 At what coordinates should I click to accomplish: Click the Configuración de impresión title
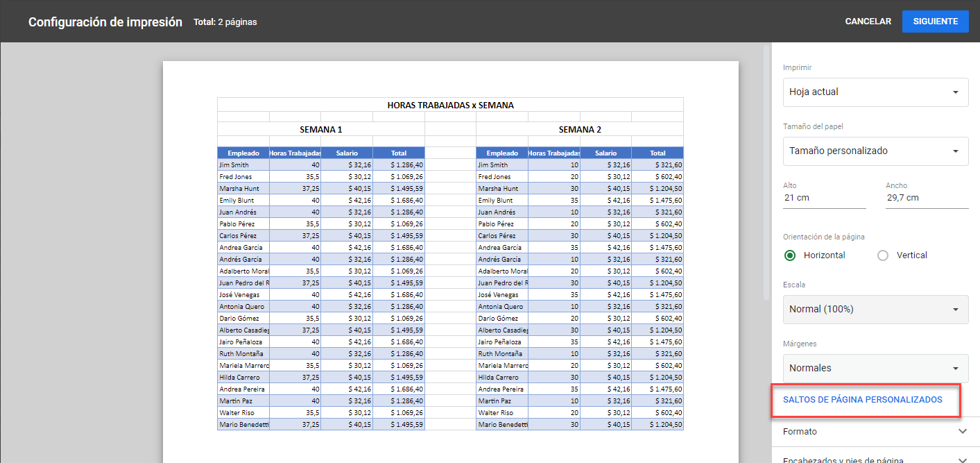pyautogui.click(x=105, y=22)
